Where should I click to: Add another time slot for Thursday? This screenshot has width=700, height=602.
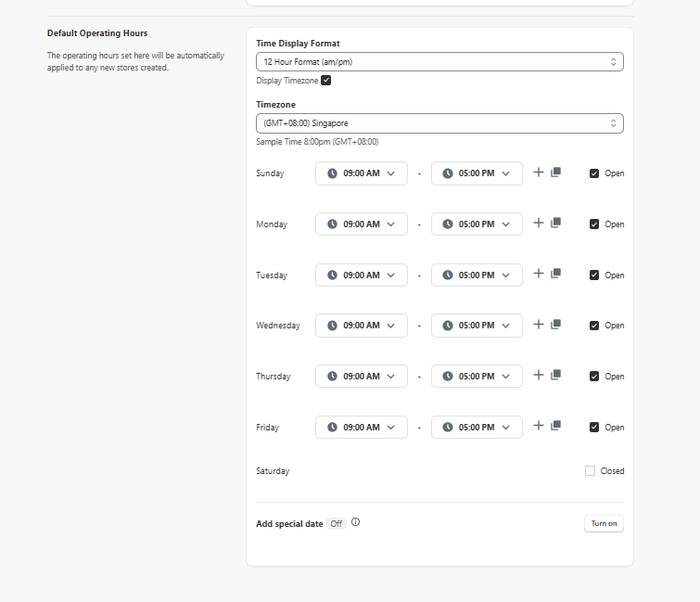pyautogui.click(x=539, y=375)
